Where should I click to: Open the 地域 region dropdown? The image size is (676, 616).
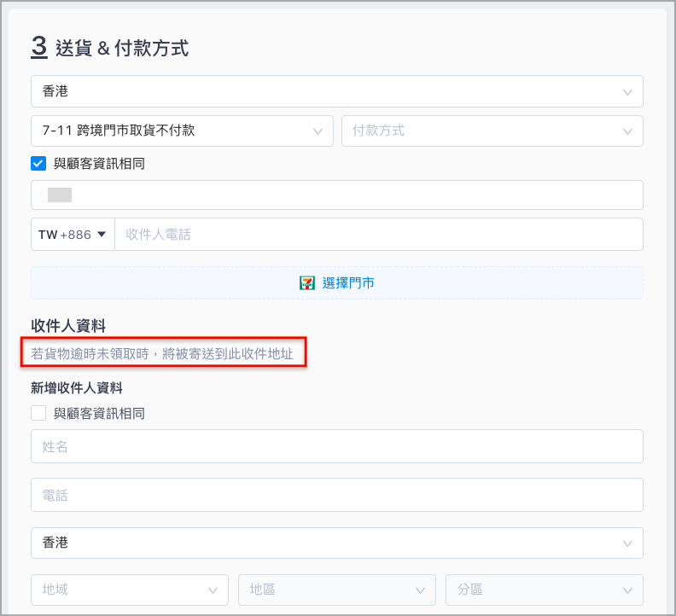[130, 590]
